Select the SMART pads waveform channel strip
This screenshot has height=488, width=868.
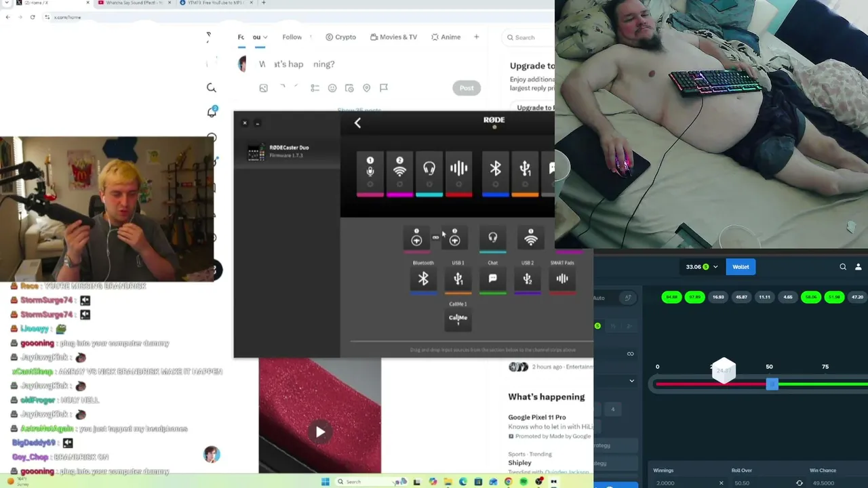pos(458,175)
